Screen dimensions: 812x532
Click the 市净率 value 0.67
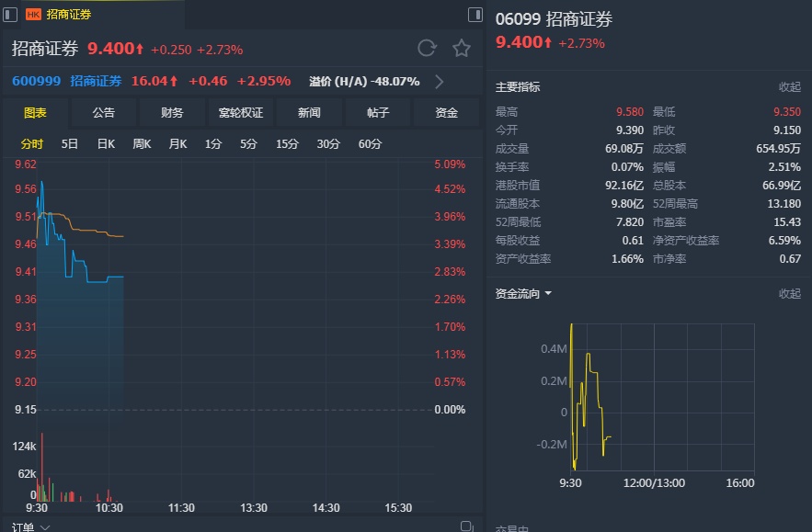tap(790, 259)
